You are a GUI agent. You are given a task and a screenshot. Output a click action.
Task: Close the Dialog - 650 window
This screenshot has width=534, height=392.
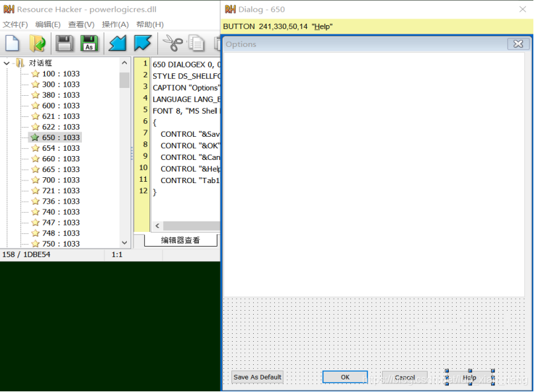(x=523, y=9)
